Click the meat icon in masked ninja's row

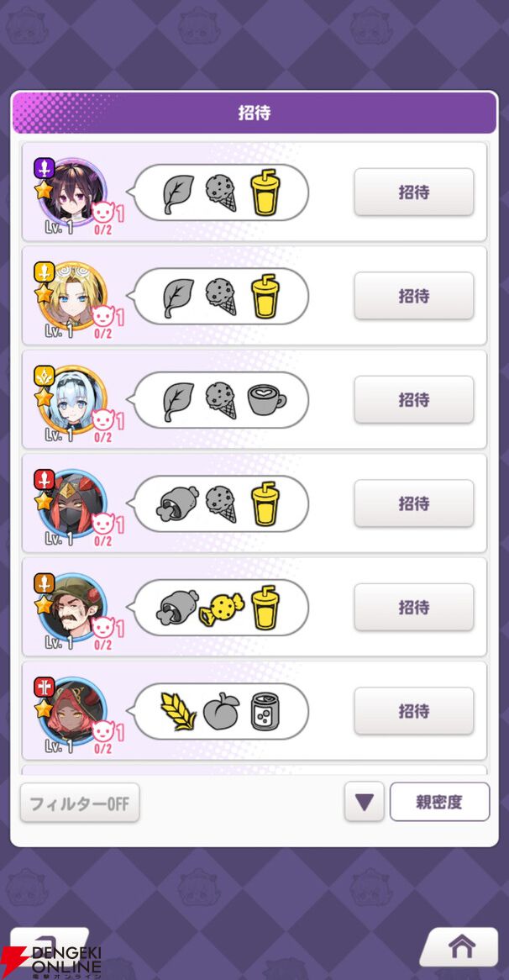pyautogui.click(x=177, y=503)
